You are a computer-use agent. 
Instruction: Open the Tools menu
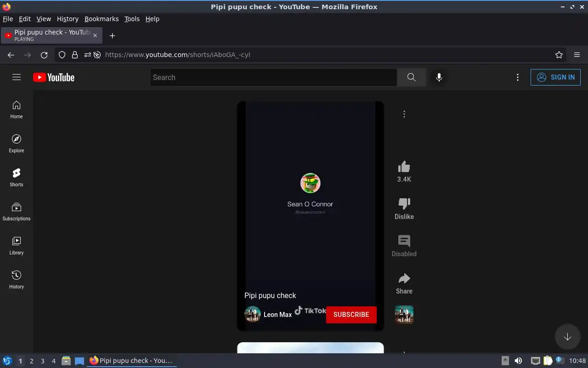click(x=132, y=19)
